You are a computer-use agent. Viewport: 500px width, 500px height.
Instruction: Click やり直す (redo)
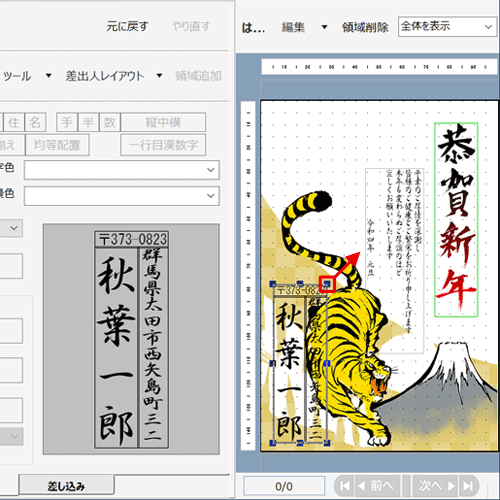[x=191, y=26]
